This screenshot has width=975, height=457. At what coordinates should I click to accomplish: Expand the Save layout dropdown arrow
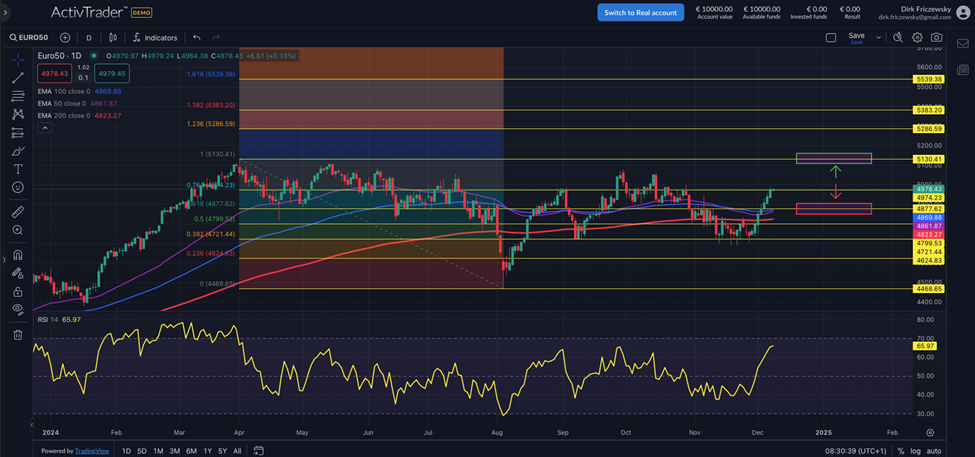click(x=879, y=37)
